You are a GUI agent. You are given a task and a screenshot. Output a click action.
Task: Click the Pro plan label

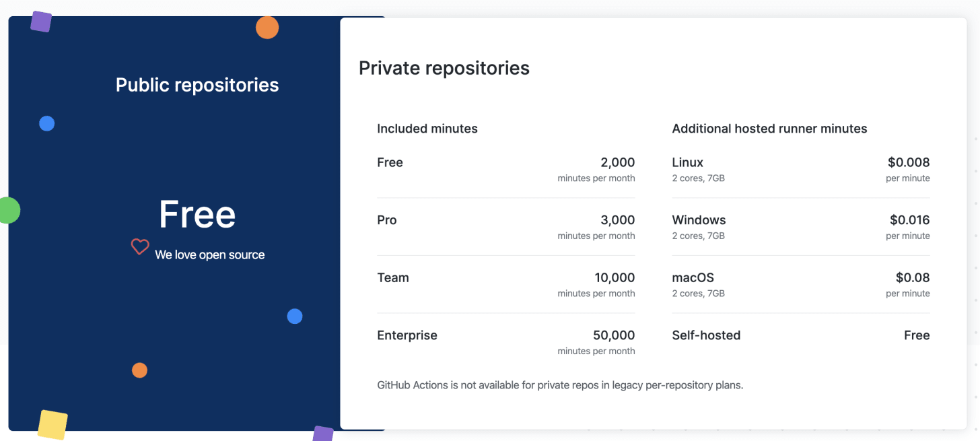(x=387, y=220)
